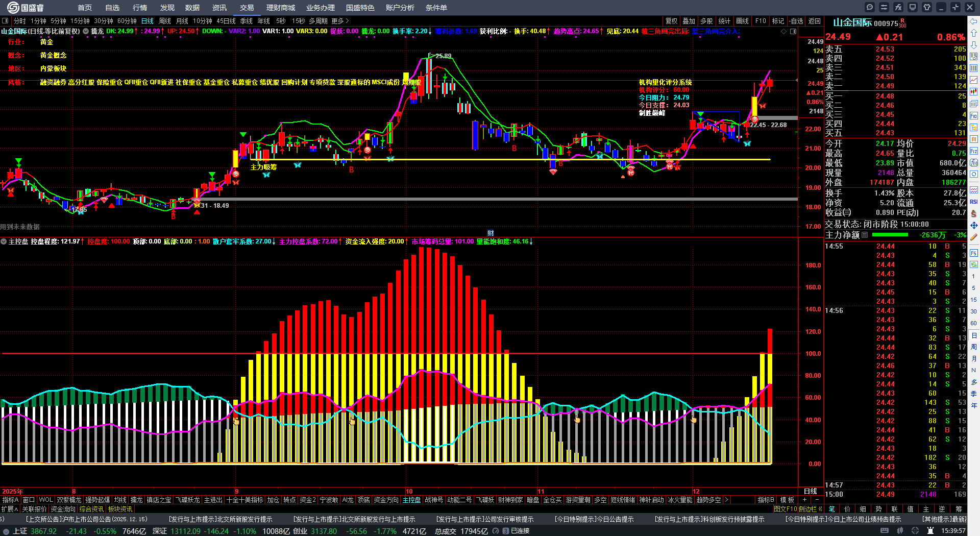Click the green 主力净额 progress bar

(890, 235)
